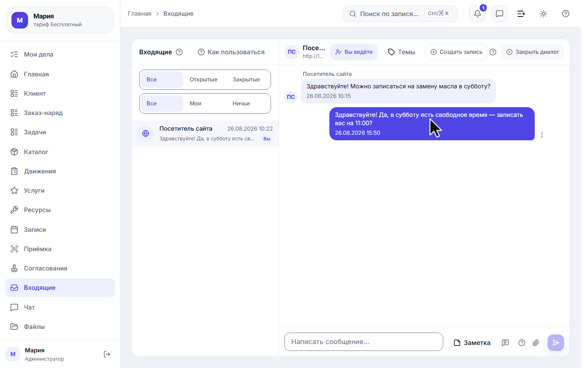
Task: Click Главная breadcrumb link
Action: click(140, 14)
